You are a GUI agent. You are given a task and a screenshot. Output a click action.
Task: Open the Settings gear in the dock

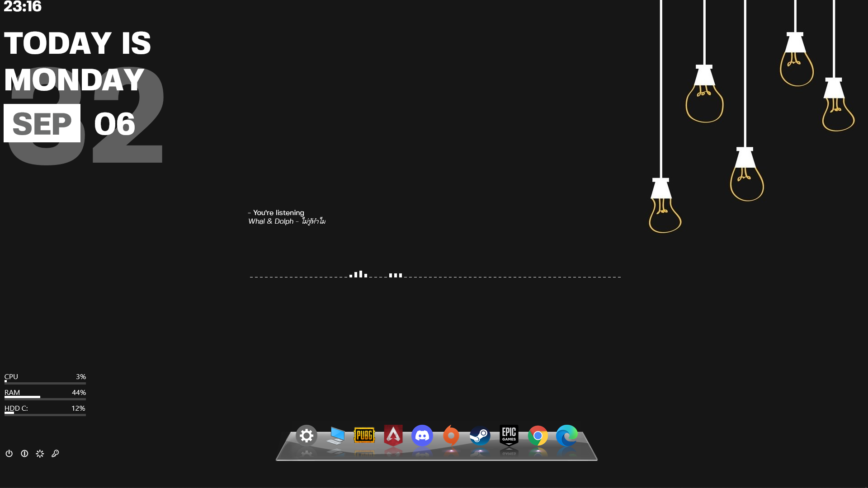(307, 436)
